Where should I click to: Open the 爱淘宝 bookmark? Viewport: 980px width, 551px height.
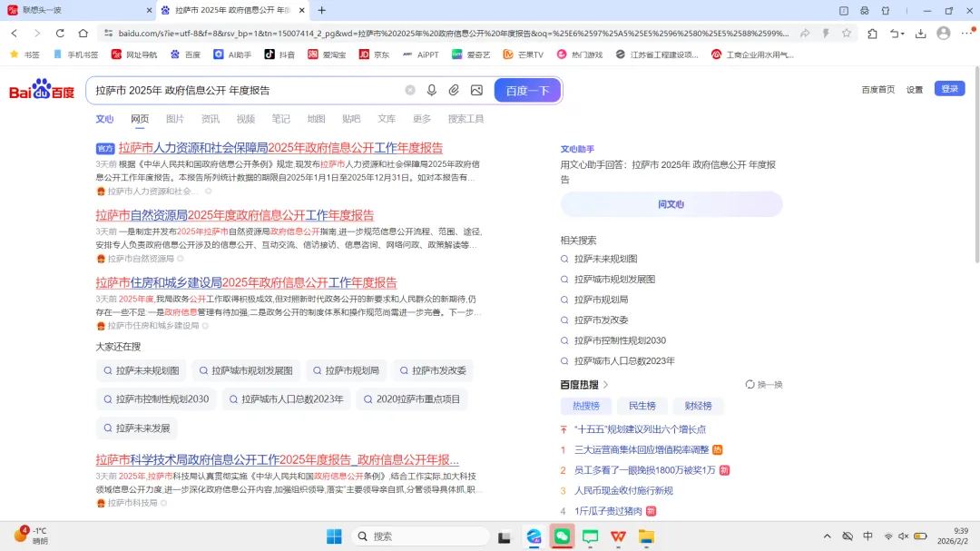(x=327, y=54)
